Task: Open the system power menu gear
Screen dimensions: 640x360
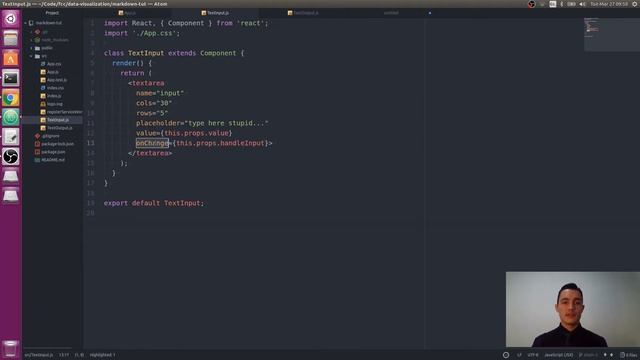Action: click(635, 4)
